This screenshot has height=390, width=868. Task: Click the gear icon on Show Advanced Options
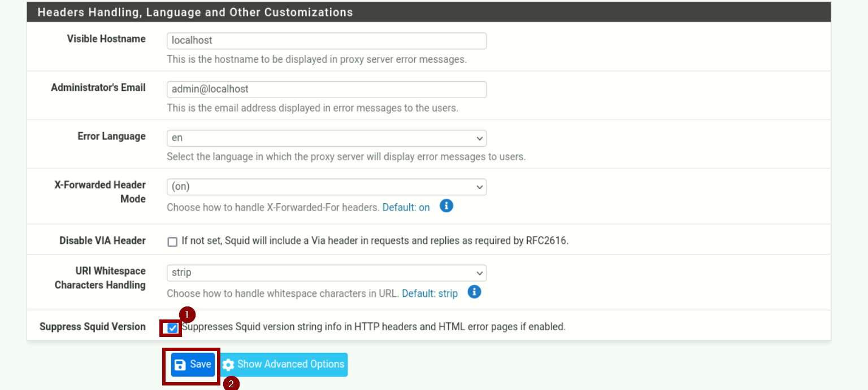coord(228,365)
